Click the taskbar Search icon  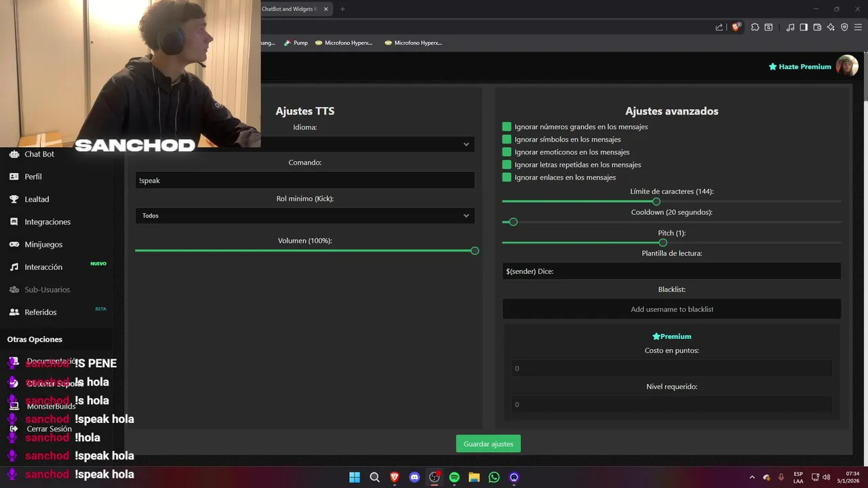tap(374, 477)
